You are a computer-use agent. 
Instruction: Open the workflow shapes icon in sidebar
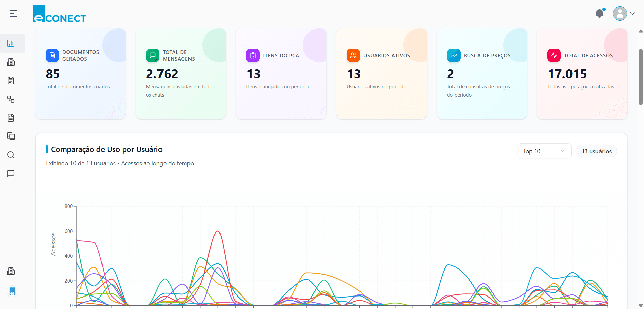[x=11, y=99]
